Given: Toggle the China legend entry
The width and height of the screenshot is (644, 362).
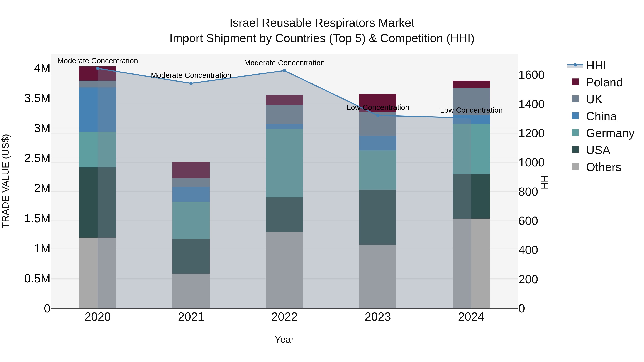Looking at the screenshot, I should click(594, 116).
